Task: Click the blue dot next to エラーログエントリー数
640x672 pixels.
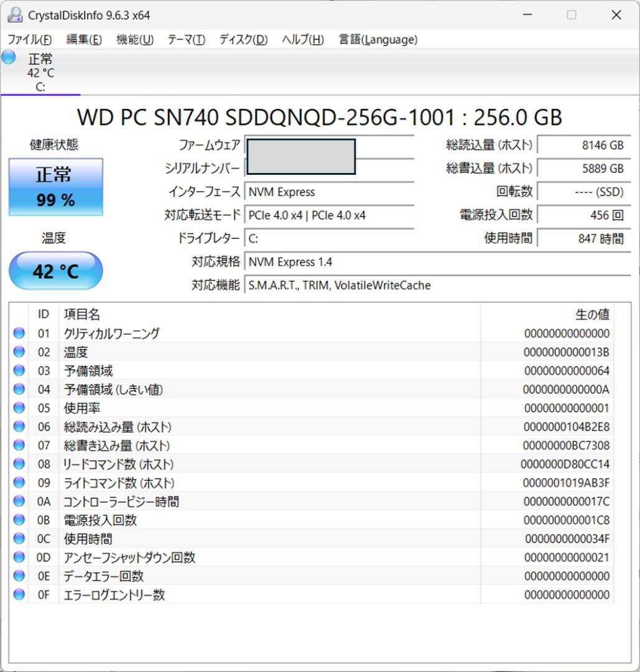Action: [x=19, y=595]
